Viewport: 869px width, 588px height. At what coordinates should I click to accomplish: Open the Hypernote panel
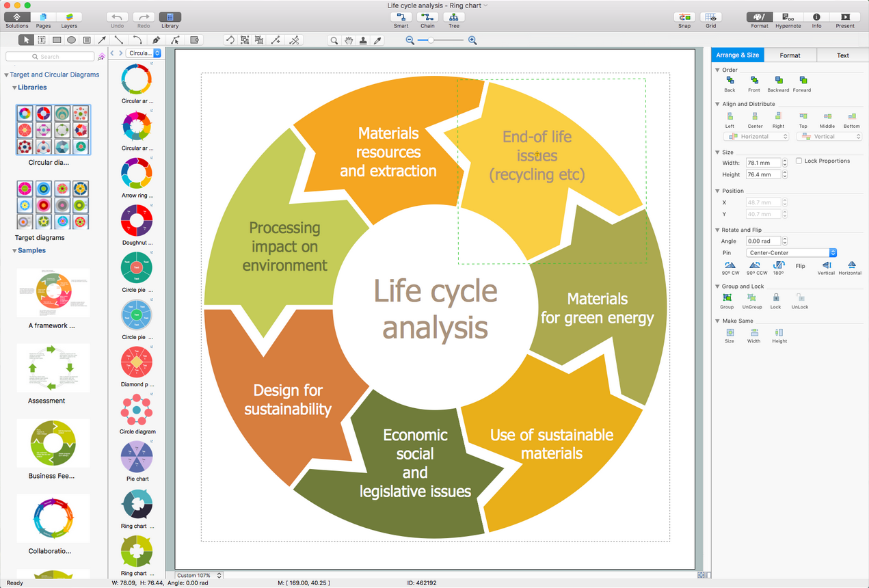click(x=788, y=17)
